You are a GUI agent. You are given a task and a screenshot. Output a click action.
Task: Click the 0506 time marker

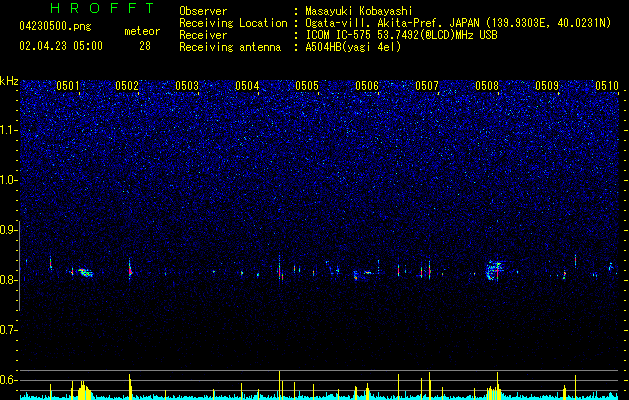point(367,85)
